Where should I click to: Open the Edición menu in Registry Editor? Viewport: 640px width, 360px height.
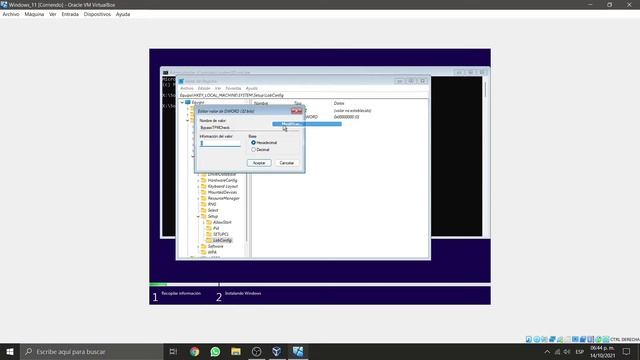point(204,88)
